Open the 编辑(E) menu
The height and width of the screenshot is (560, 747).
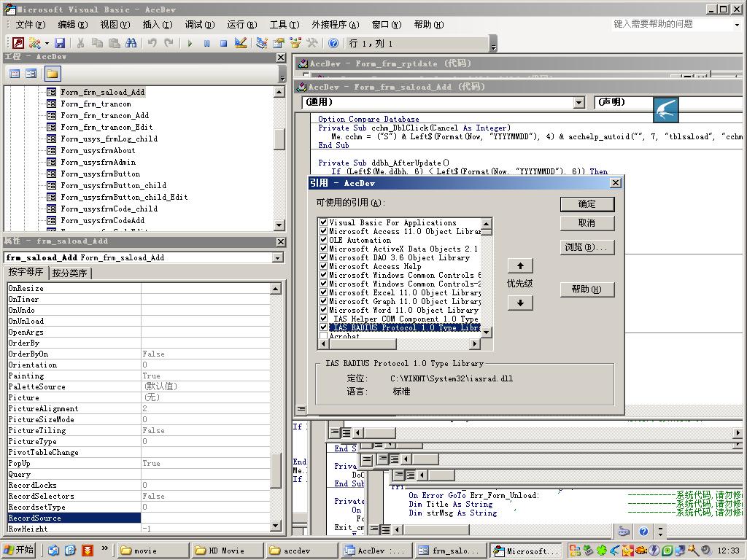[72, 24]
